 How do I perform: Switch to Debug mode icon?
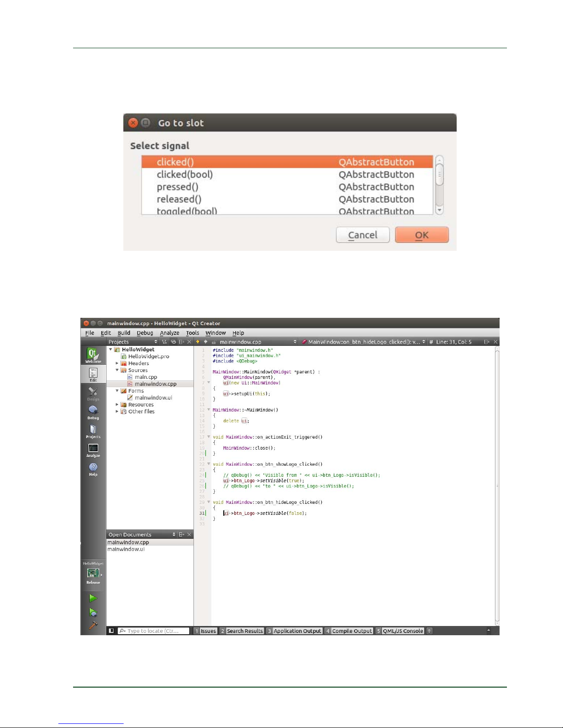(93, 412)
